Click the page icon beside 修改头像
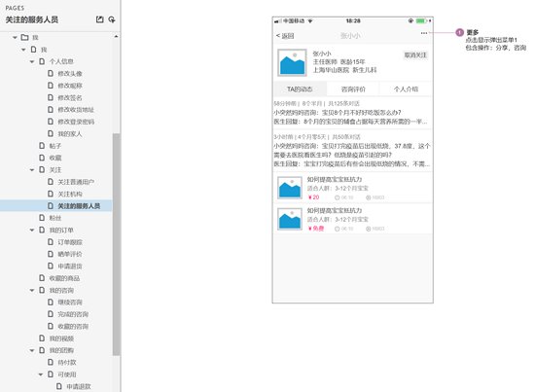This screenshot has width=535, height=392. (51, 73)
